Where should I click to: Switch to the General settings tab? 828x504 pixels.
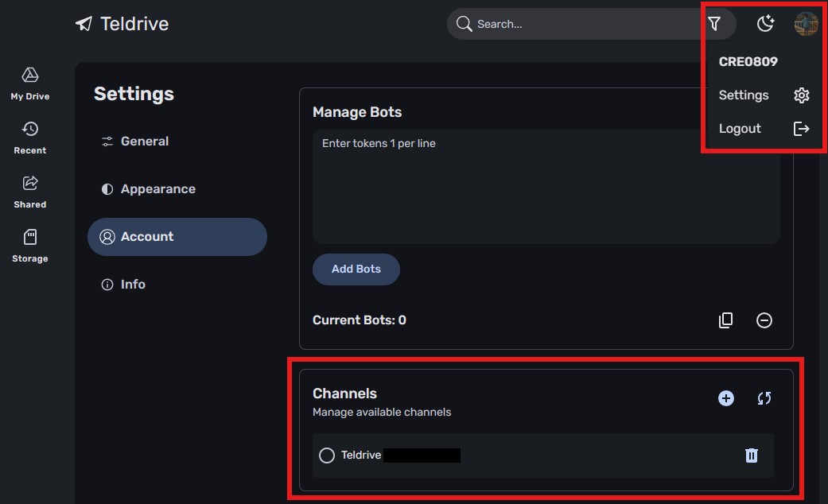click(145, 141)
